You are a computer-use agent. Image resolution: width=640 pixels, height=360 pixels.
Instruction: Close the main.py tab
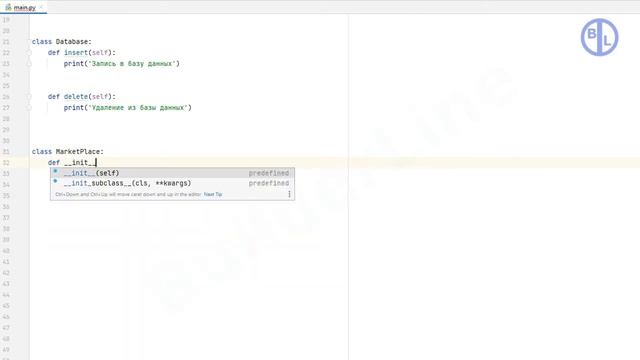tap(41, 7)
